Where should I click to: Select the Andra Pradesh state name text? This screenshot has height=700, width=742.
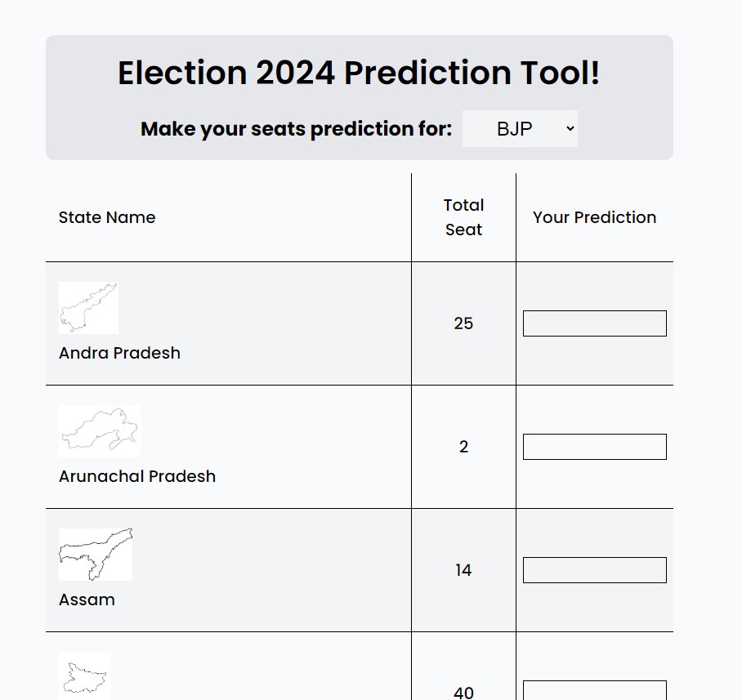click(x=119, y=353)
